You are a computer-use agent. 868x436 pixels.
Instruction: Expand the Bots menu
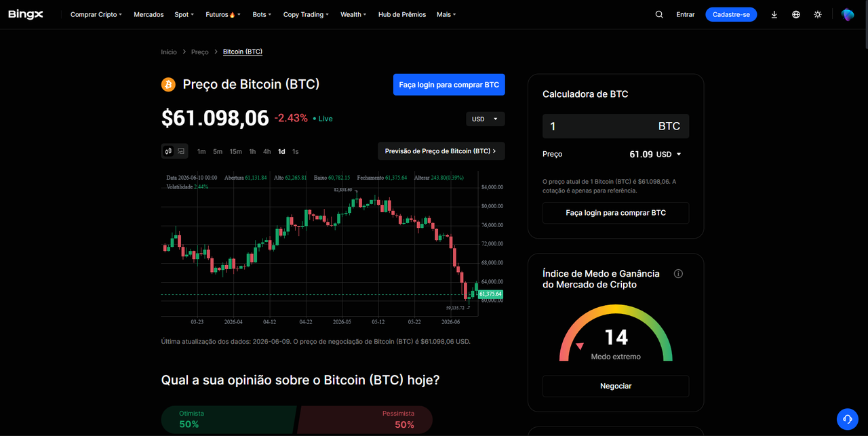pyautogui.click(x=262, y=14)
